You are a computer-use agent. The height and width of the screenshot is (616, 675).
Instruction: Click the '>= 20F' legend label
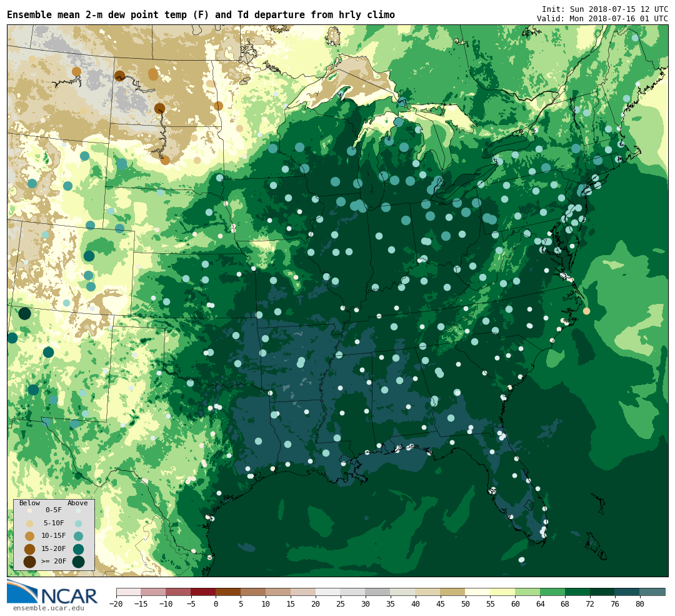(x=54, y=562)
